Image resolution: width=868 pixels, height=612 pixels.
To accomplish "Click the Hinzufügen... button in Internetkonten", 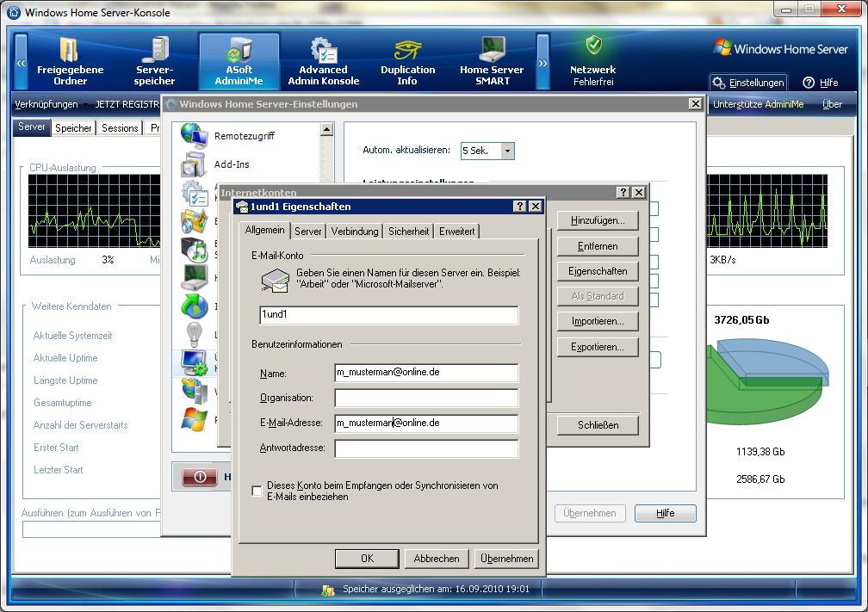I will 598,220.
